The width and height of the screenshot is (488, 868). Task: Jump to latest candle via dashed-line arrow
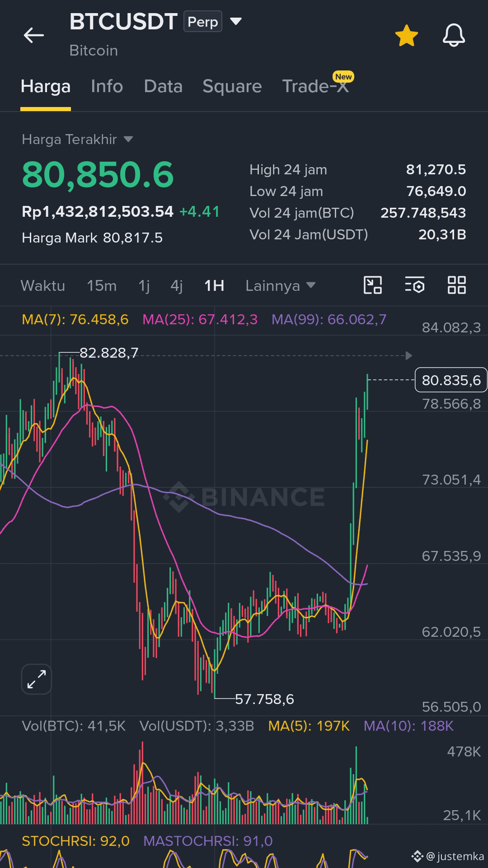408,356
